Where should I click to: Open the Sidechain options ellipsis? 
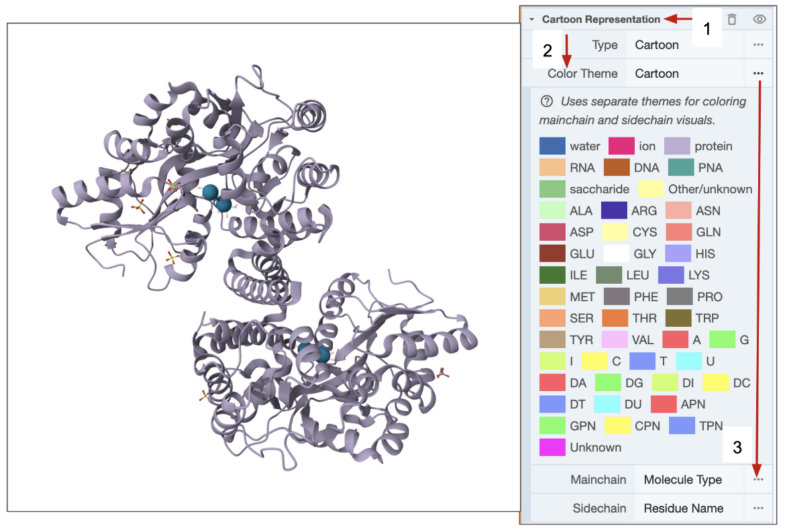(x=758, y=508)
